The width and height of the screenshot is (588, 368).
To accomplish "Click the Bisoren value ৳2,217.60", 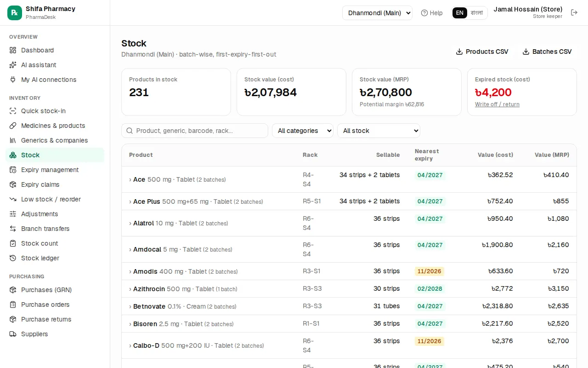I will coord(498,324).
